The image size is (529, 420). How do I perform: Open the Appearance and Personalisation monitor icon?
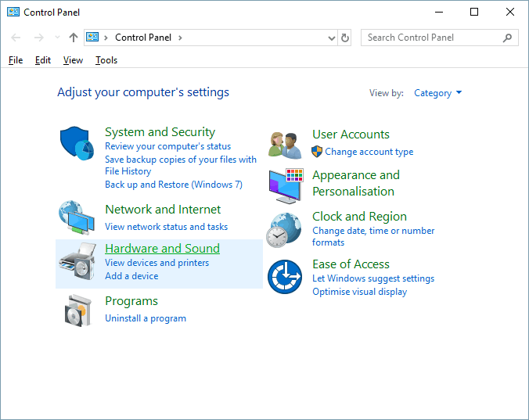pyautogui.click(x=286, y=185)
